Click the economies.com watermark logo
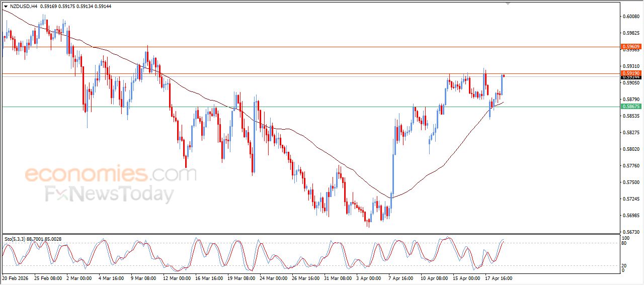 click(x=110, y=174)
